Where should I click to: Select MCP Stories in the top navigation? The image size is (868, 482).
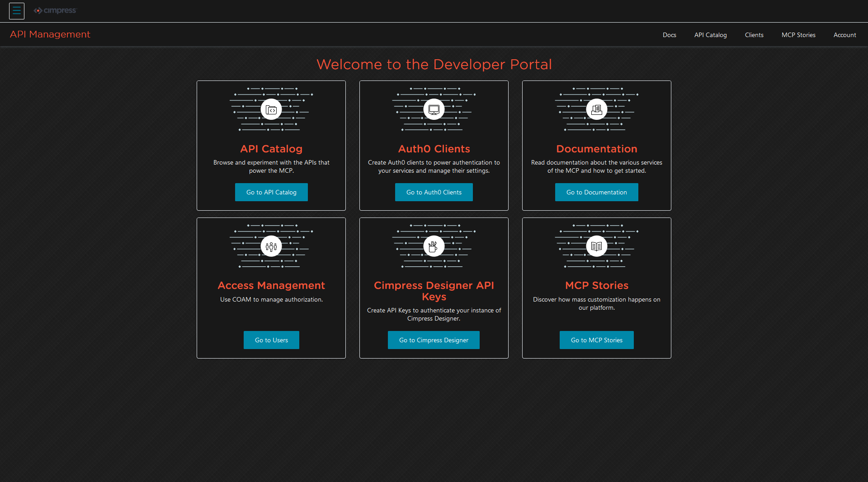pos(798,35)
